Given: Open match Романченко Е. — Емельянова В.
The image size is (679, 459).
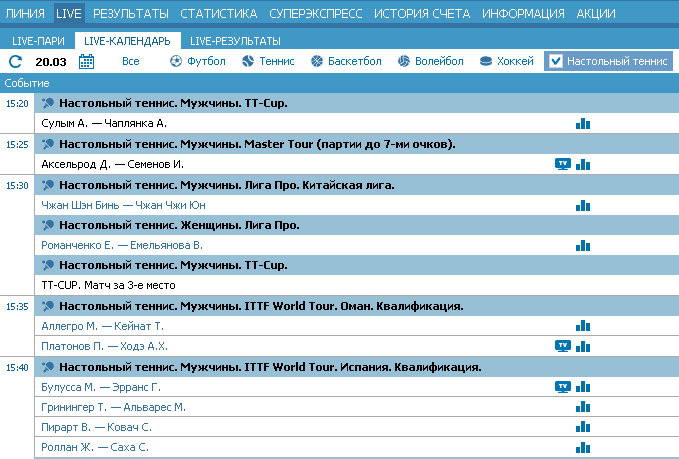Looking at the screenshot, I should [x=122, y=246].
